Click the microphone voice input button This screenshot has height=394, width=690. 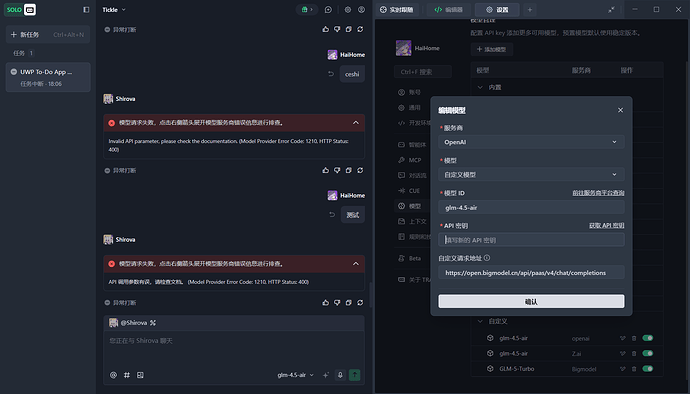tap(340, 375)
